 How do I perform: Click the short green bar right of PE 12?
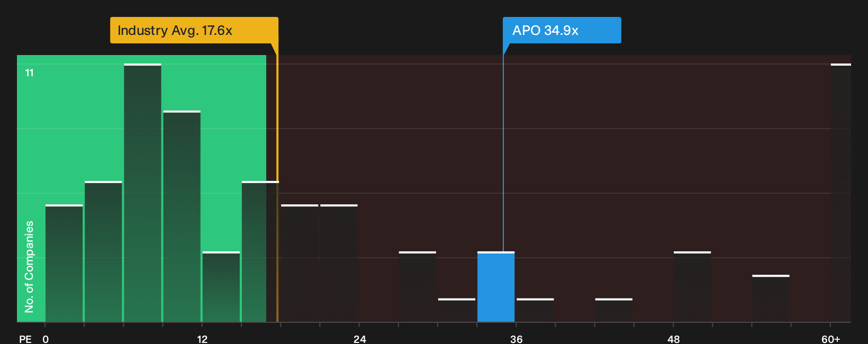pyautogui.click(x=221, y=287)
